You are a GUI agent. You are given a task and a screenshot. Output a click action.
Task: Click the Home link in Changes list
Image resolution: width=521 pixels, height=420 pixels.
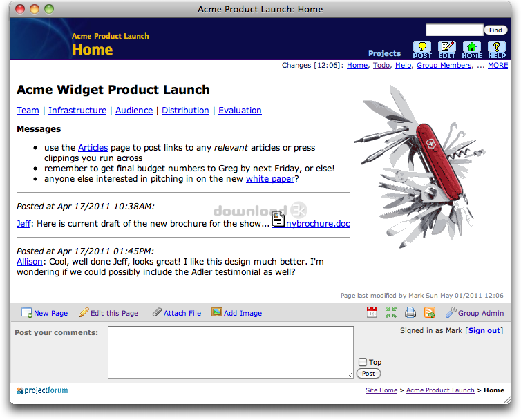pyautogui.click(x=357, y=65)
